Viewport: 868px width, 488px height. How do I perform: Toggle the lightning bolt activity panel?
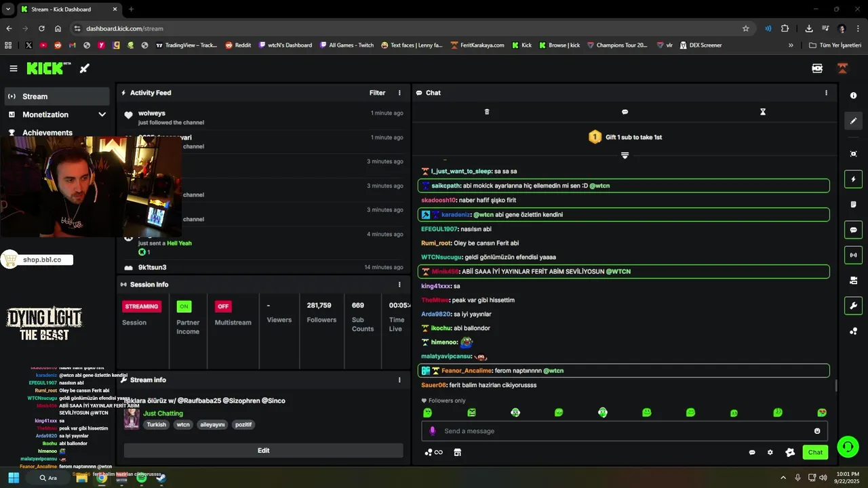pyautogui.click(x=854, y=179)
